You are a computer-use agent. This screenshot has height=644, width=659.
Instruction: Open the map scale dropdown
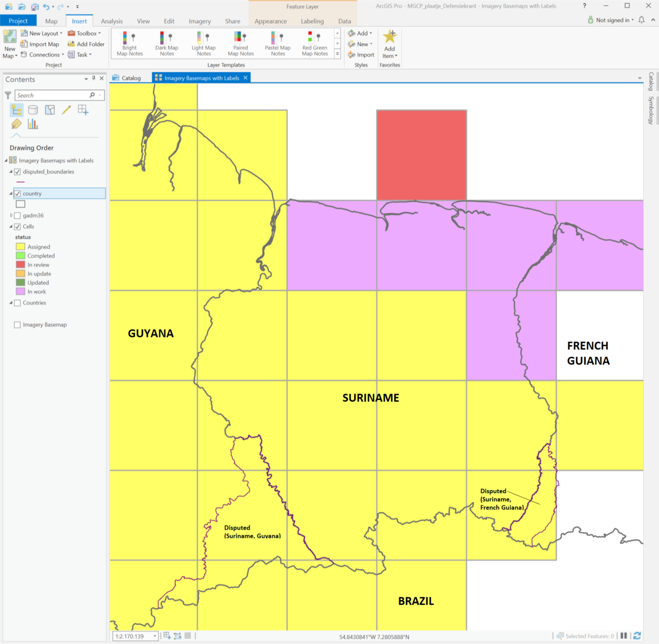155,636
